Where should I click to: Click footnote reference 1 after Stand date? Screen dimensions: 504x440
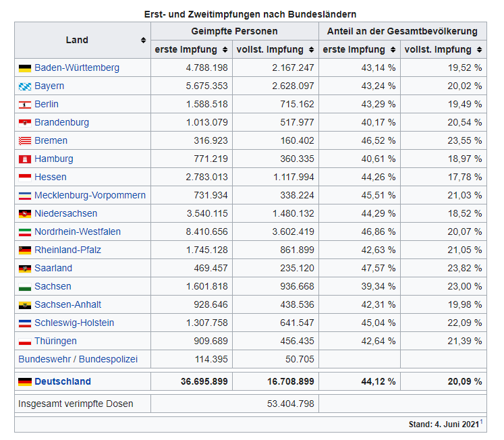click(481, 422)
